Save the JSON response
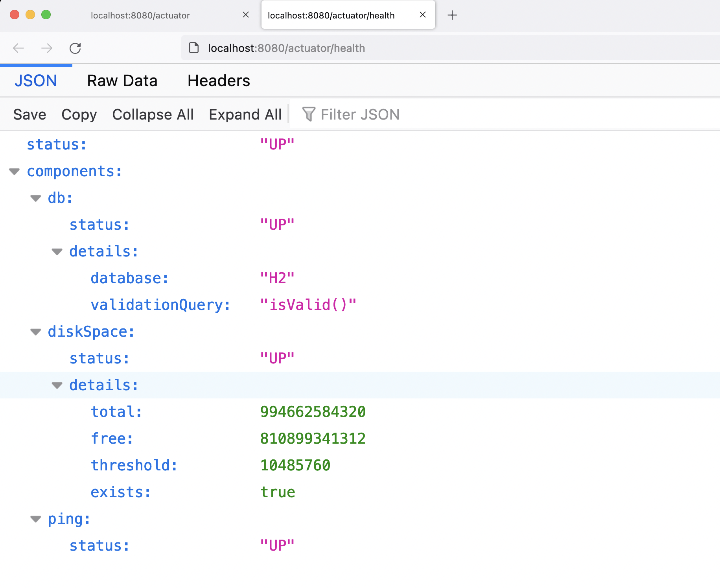 29,114
